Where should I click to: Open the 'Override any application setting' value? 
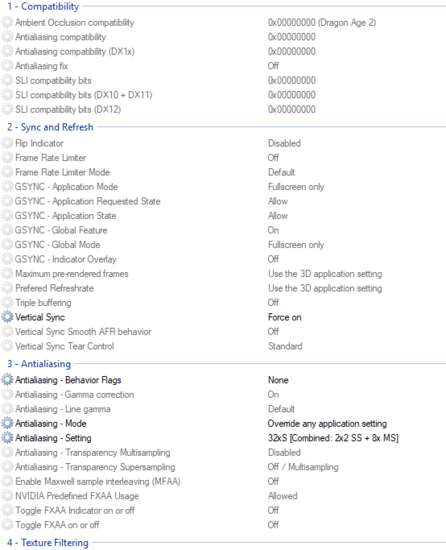click(327, 423)
